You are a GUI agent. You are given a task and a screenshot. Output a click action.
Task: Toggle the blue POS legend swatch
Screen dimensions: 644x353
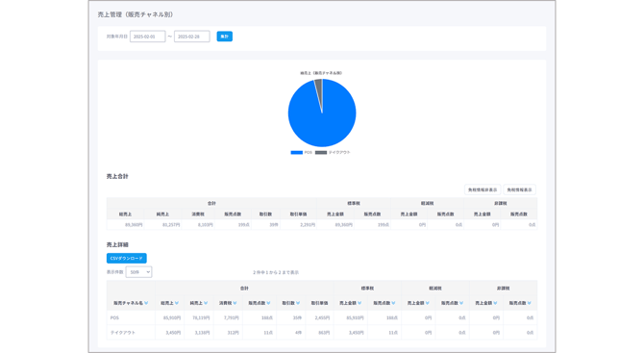click(x=297, y=153)
